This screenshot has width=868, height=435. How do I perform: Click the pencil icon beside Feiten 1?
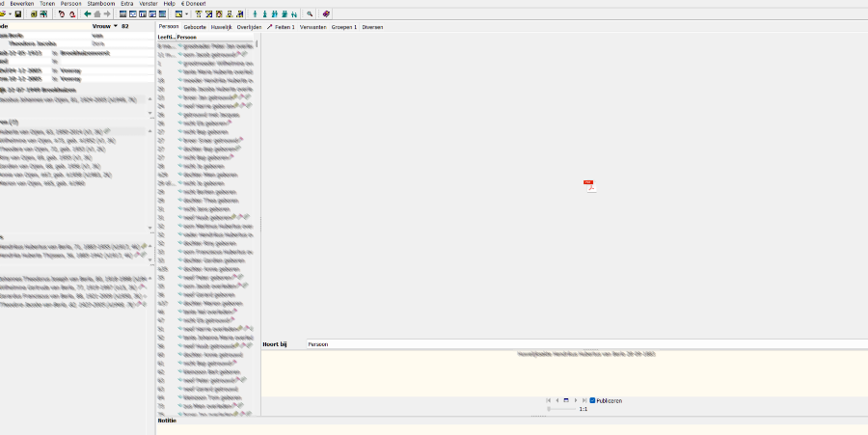tap(269, 27)
